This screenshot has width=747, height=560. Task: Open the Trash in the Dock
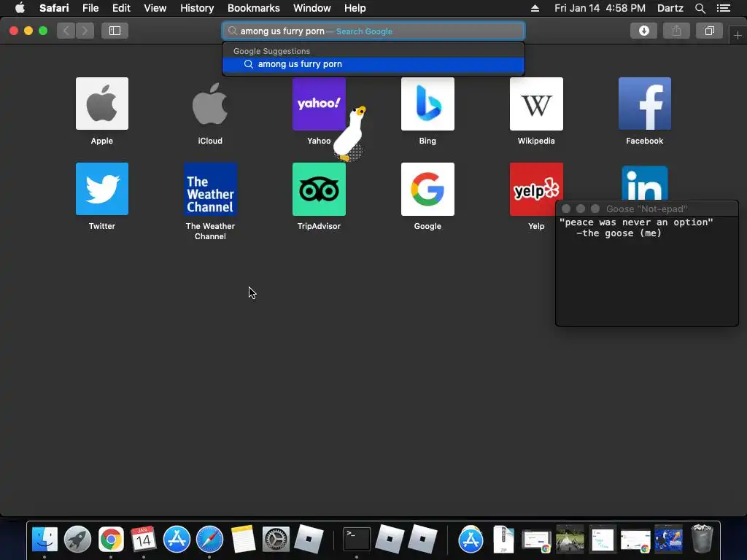[702, 539]
